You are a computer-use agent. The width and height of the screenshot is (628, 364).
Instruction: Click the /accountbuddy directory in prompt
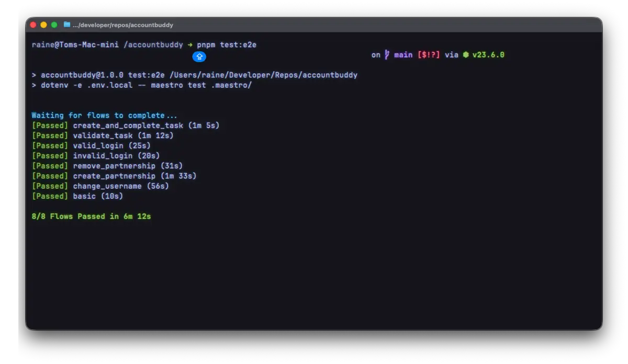coord(153,45)
